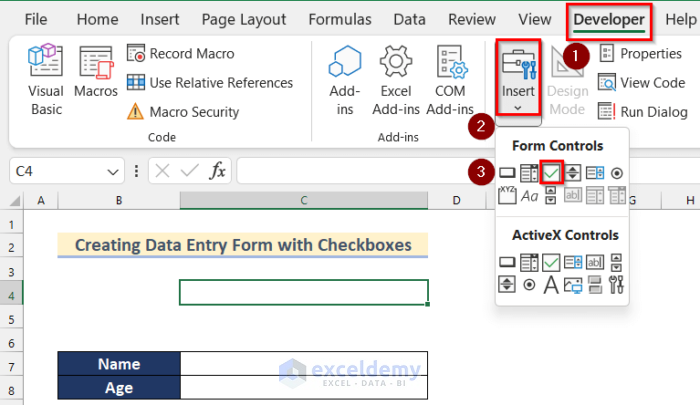Insert a Form Controls Check Box
The height and width of the screenshot is (405, 700).
[x=551, y=173]
